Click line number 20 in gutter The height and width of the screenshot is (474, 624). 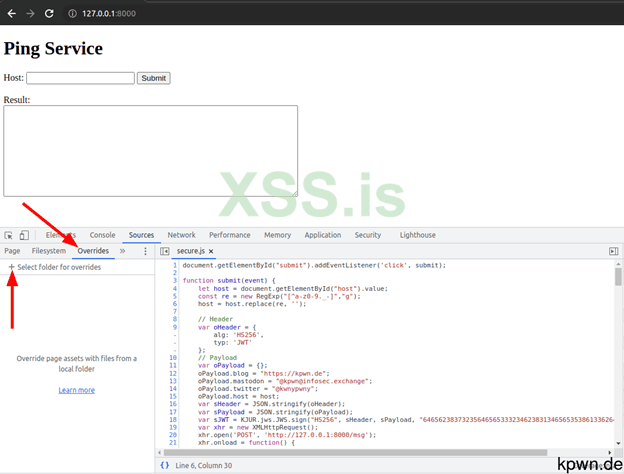[x=173, y=435]
